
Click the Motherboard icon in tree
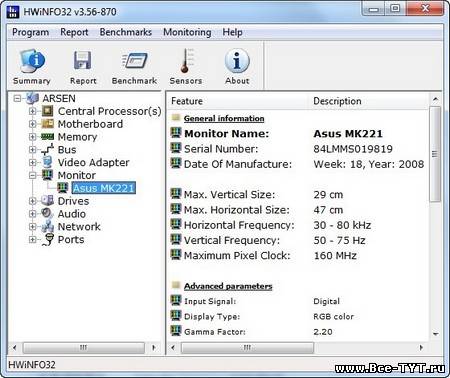tap(48, 124)
